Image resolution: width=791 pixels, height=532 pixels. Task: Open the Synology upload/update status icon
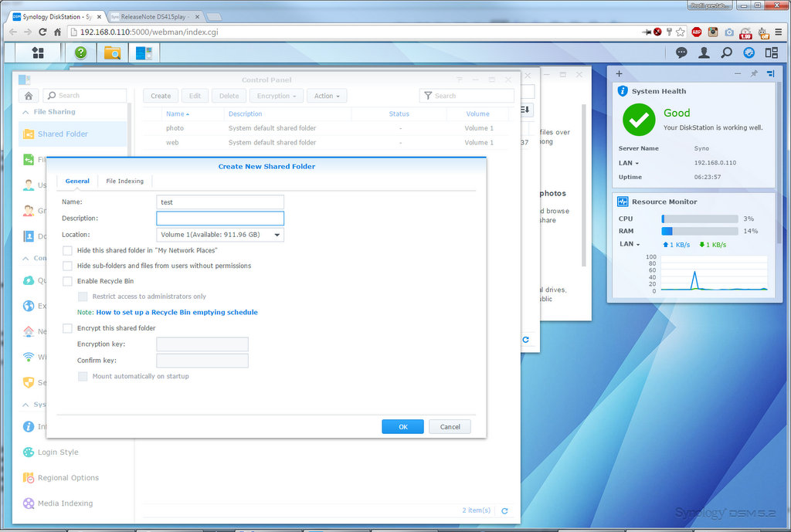pyautogui.click(x=749, y=53)
